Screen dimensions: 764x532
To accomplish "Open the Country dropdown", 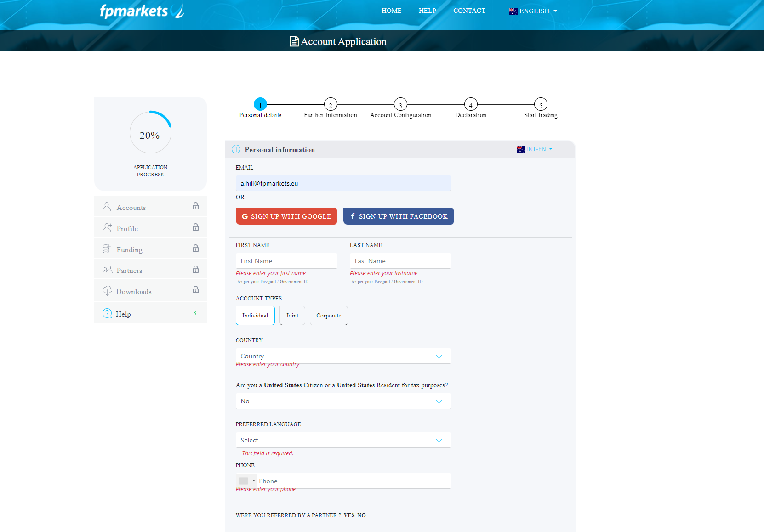I will (343, 356).
